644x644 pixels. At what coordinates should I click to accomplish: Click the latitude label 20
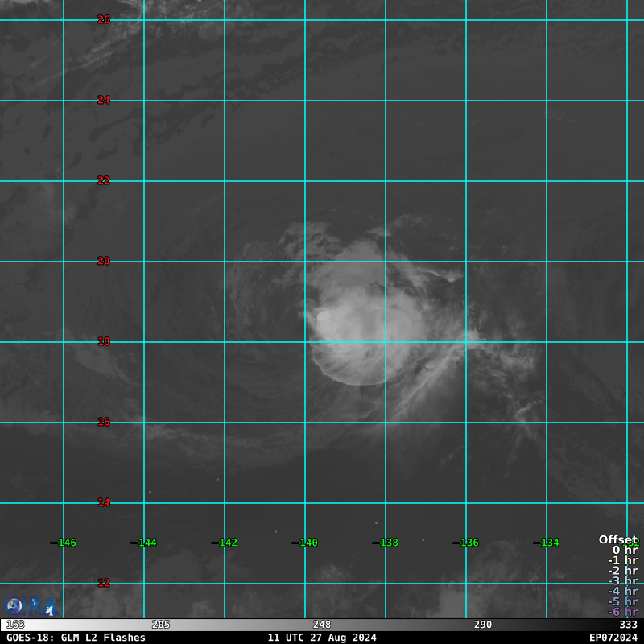click(104, 261)
